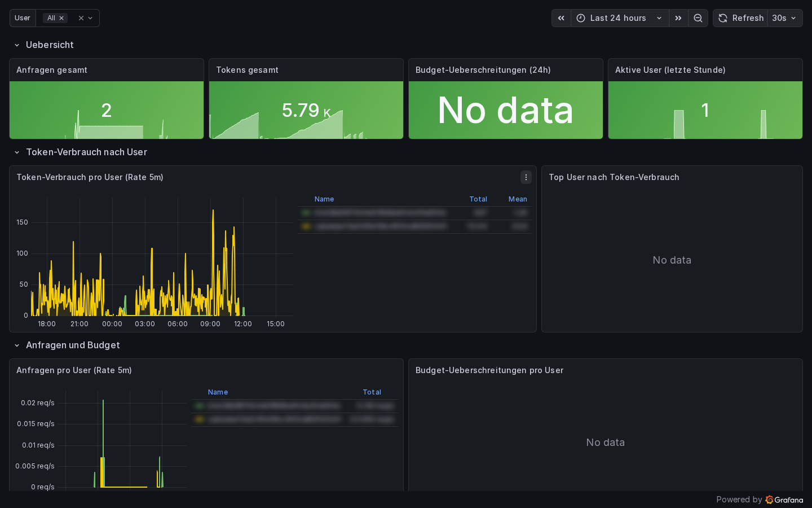812x508 pixels.
Task: Collapse the Anfragen und Budget row
Action: [x=17, y=345]
